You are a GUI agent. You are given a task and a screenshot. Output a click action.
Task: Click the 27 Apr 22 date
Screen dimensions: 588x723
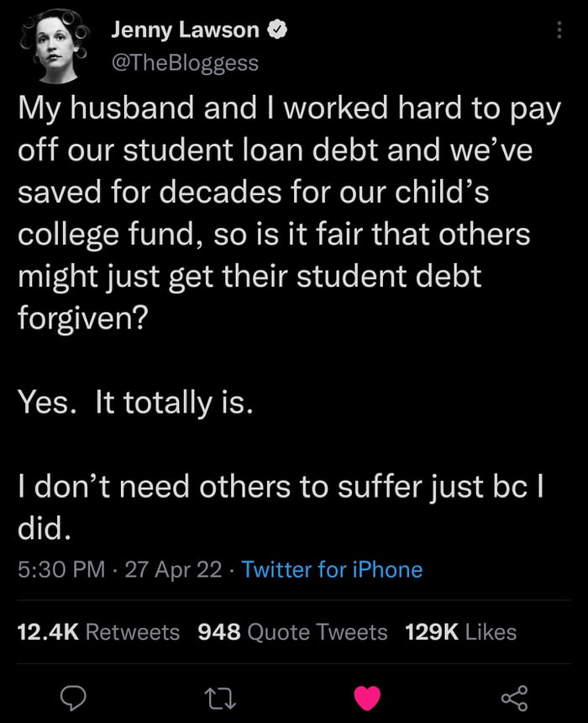(x=173, y=570)
